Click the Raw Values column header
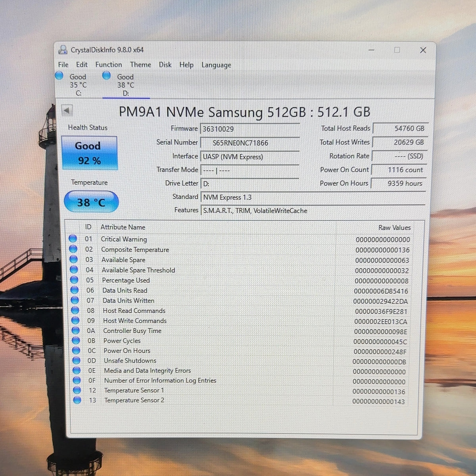 (394, 228)
